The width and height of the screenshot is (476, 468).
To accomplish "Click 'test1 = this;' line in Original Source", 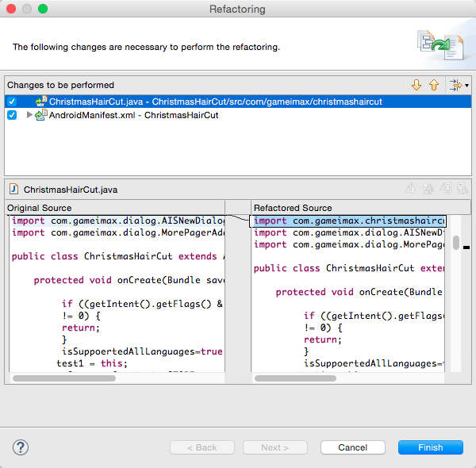I will point(92,363).
